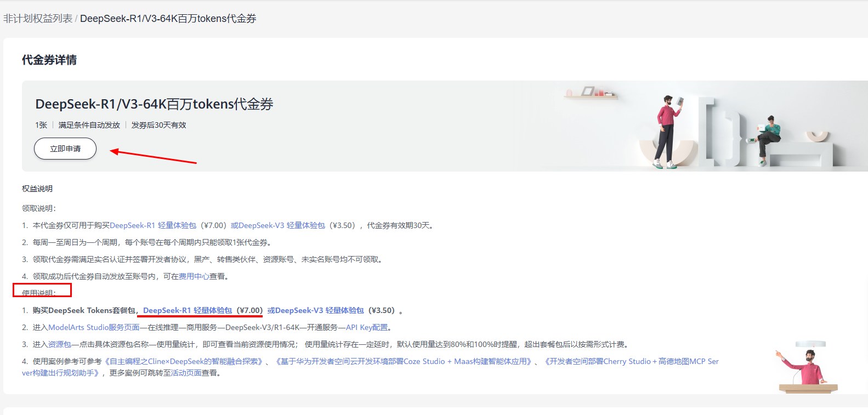Image resolution: width=868 pixels, height=415 pixels.
Task: Go back to 非计划权益列表 breadcrumb
Action: (x=38, y=19)
